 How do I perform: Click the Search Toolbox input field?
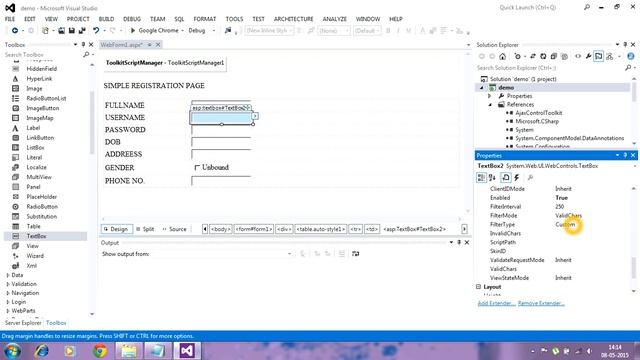43,55
